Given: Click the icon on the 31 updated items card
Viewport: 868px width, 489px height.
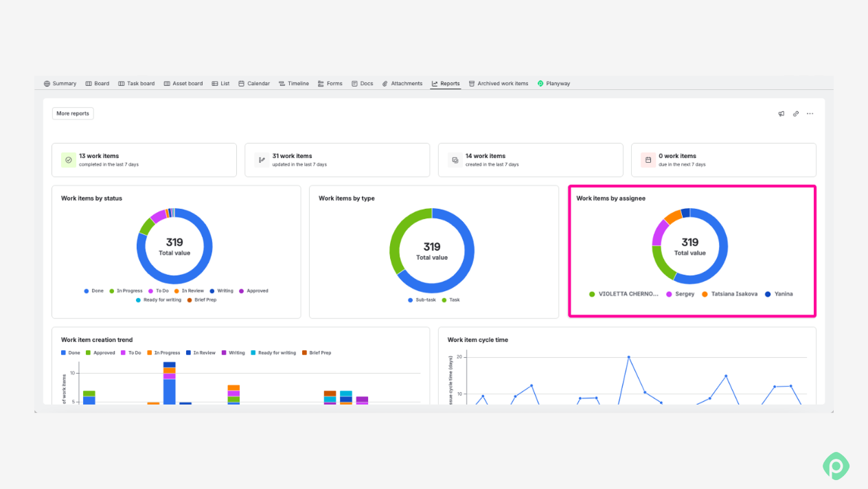Looking at the screenshot, I should pyautogui.click(x=262, y=160).
